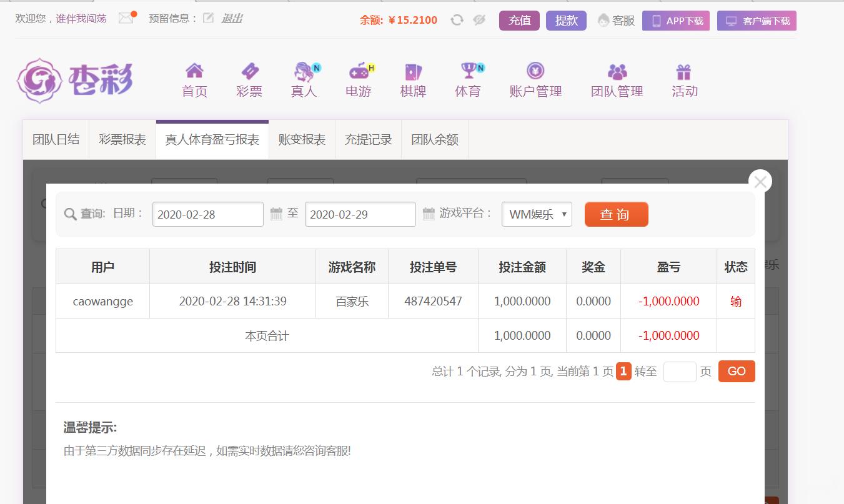Switch to the 充提记录 tab
The image size is (844, 504).
click(368, 140)
